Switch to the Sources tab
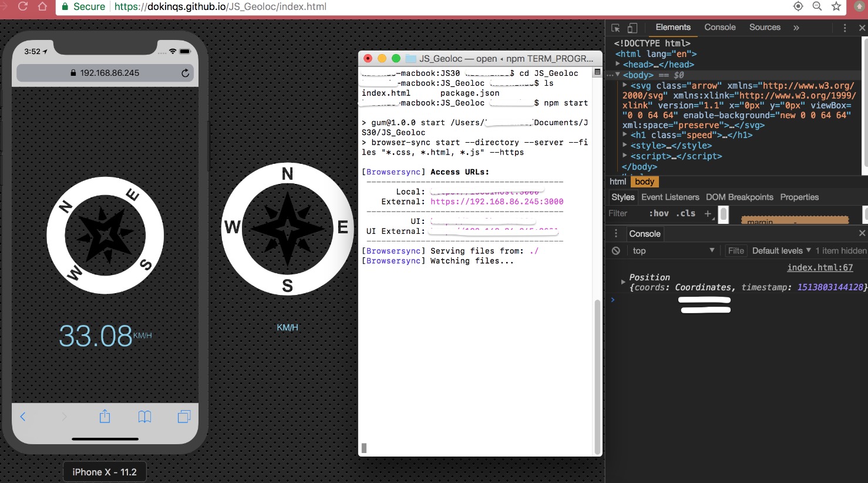Image resolution: width=868 pixels, height=483 pixels. coord(765,27)
